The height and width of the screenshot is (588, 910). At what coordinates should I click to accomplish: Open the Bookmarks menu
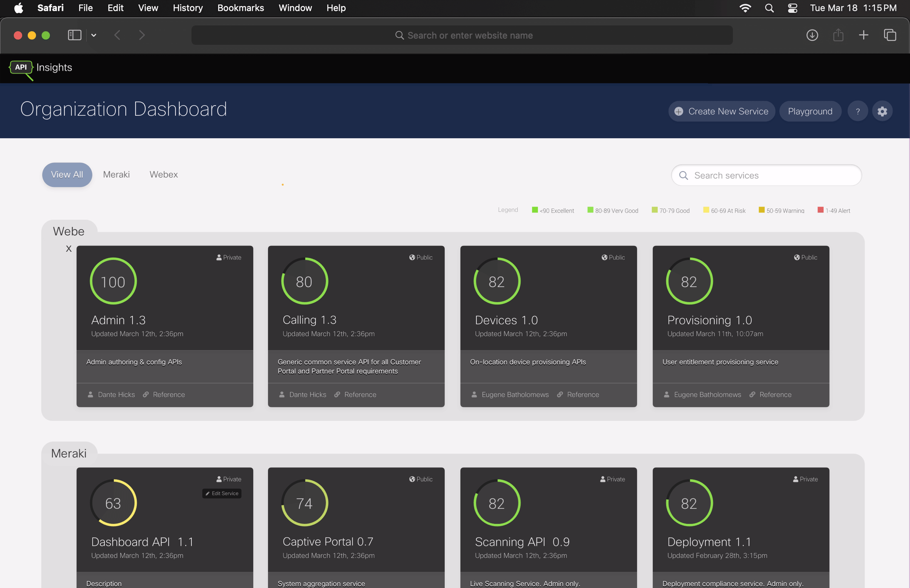[x=241, y=8]
